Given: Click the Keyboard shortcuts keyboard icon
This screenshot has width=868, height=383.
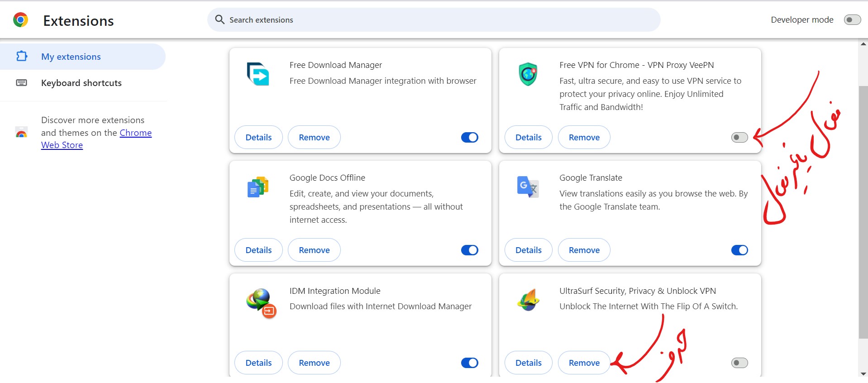Looking at the screenshot, I should pos(22,83).
